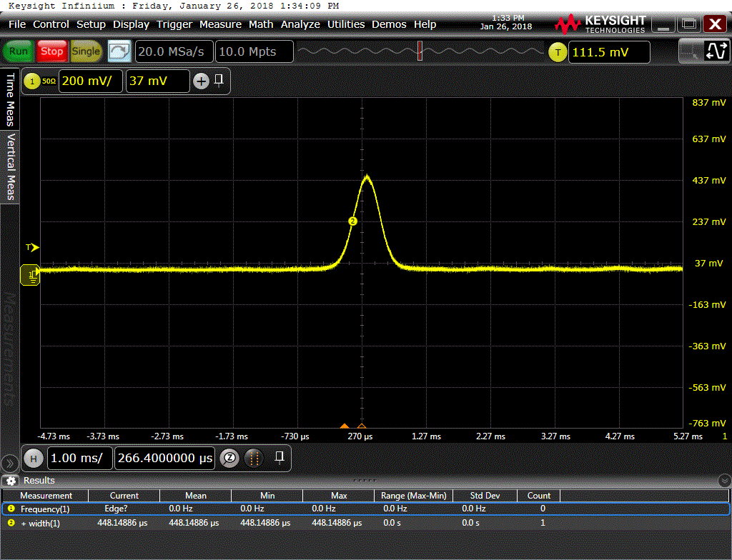Image resolution: width=732 pixels, height=560 pixels.
Task: Click the horizontal H setup icon
Action: pyautogui.click(x=32, y=458)
